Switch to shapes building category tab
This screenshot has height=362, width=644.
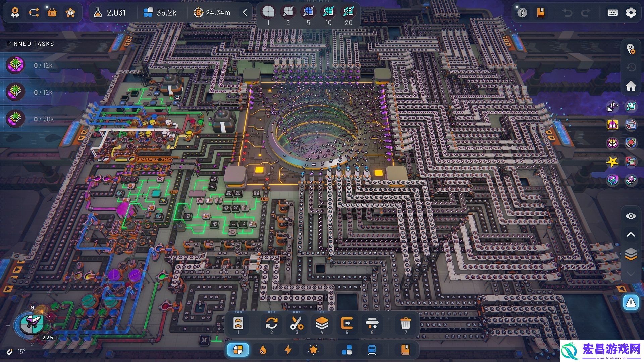coord(238,350)
